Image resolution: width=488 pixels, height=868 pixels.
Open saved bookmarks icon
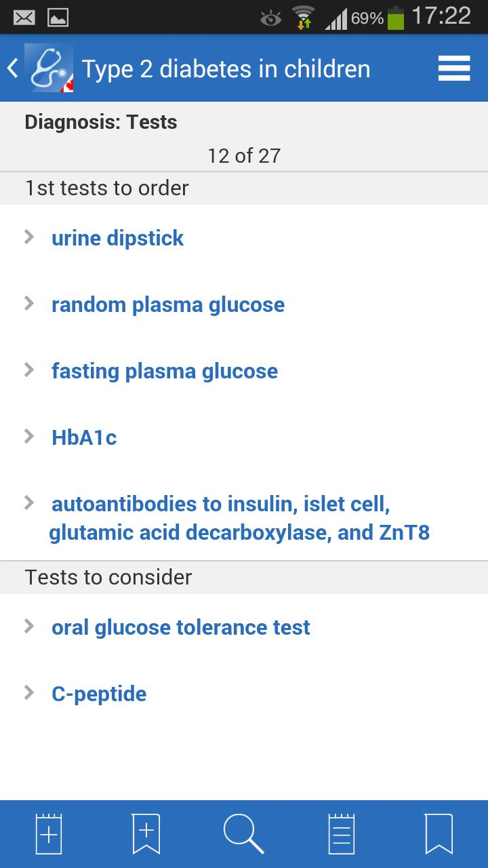tap(439, 833)
